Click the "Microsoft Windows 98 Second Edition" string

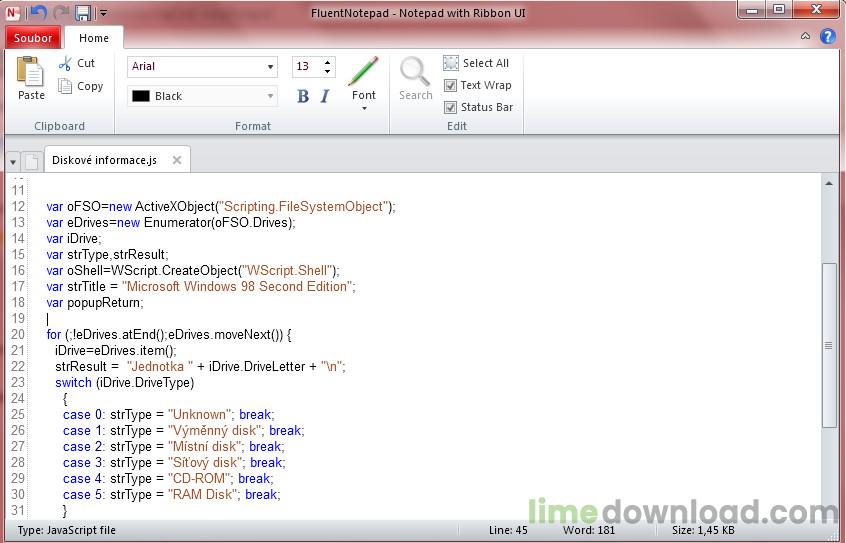coord(237,287)
